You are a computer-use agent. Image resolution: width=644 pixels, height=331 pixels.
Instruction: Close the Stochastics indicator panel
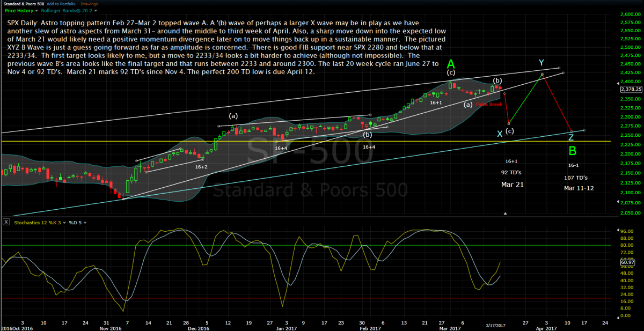click(5, 222)
